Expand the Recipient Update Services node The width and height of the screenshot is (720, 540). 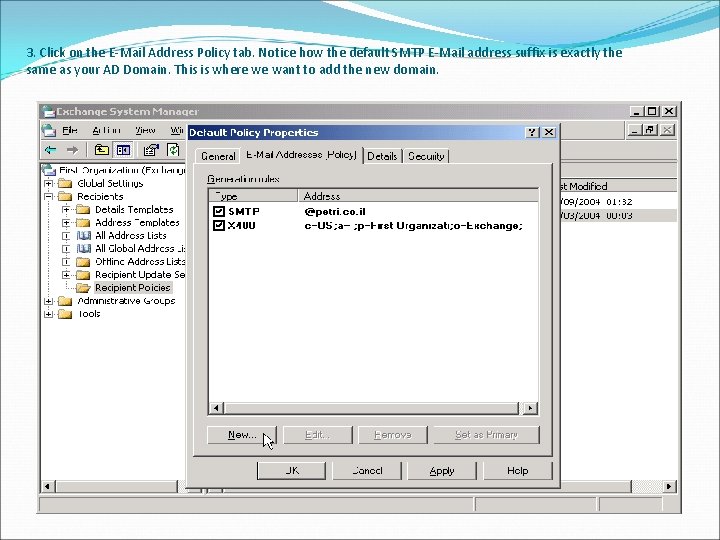[x=66, y=275]
